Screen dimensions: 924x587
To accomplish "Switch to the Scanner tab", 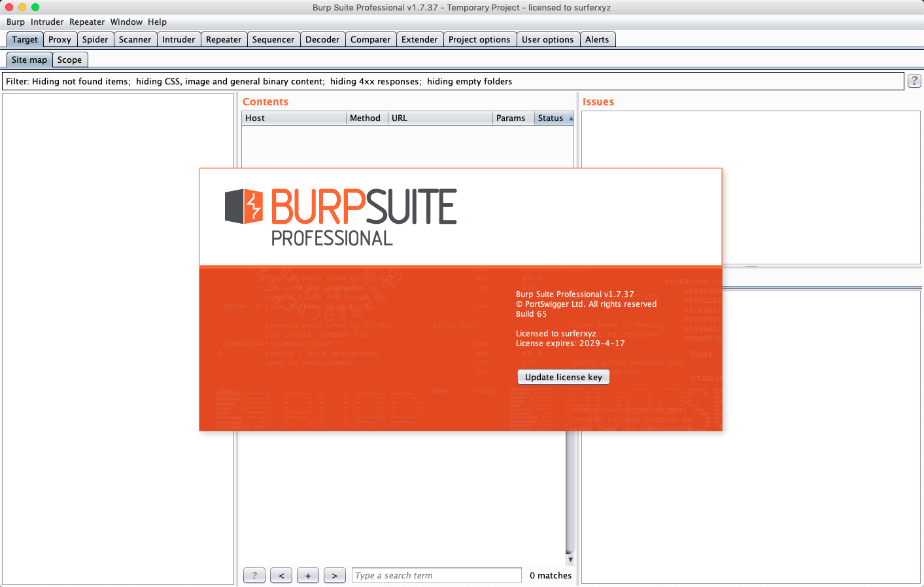I will [x=135, y=39].
